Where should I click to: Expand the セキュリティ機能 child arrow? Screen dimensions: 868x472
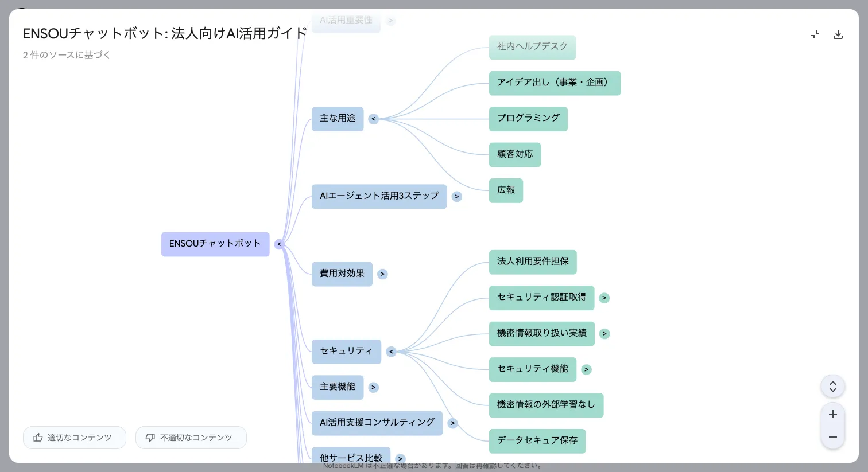[587, 370]
